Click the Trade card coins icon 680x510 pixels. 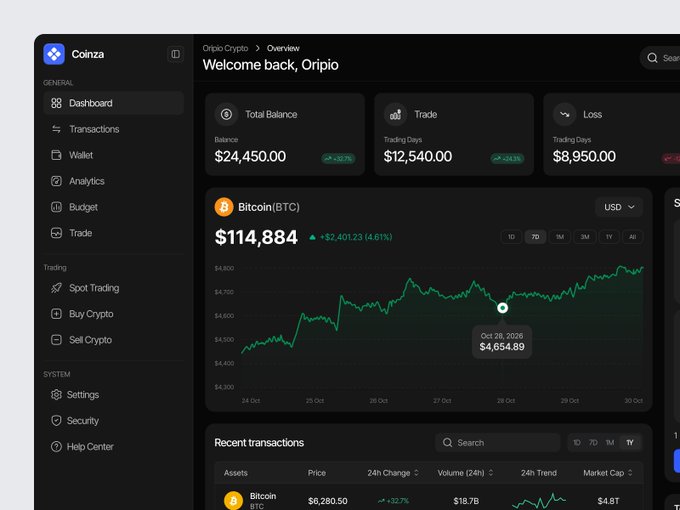[395, 114]
